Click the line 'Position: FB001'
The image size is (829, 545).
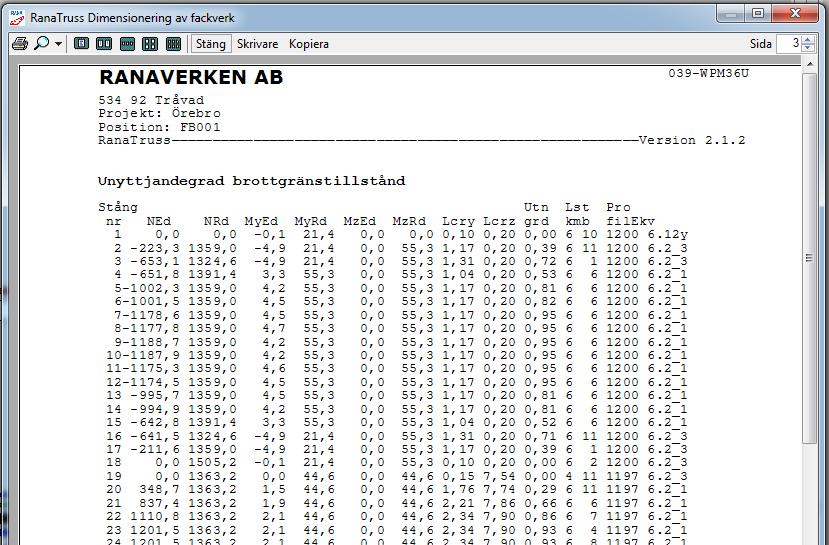(x=159, y=127)
